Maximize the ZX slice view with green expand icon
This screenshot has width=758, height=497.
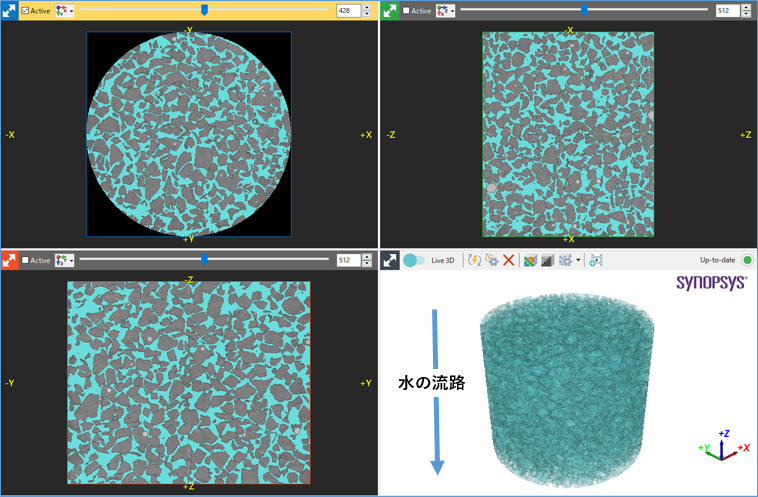point(390,10)
